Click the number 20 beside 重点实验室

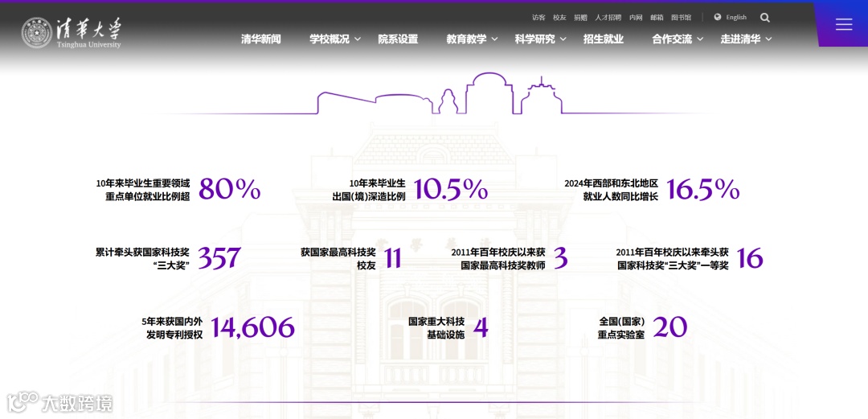[669, 327]
